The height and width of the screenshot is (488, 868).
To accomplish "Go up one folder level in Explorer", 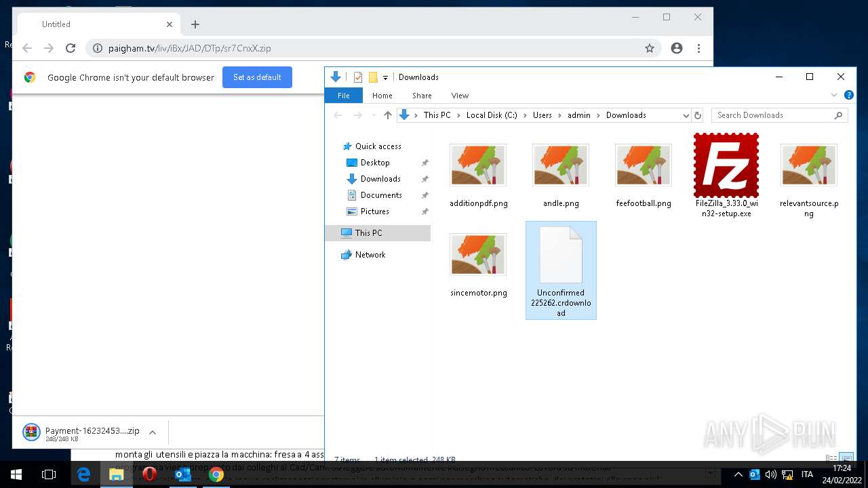I will click(388, 115).
